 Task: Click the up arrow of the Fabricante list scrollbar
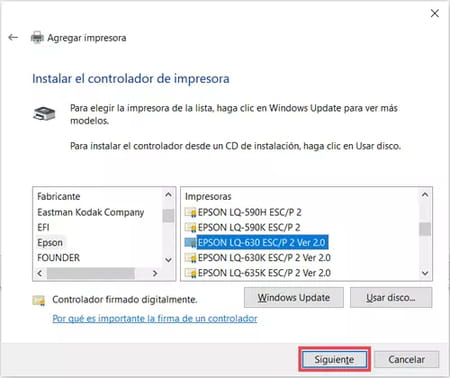(168, 195)
